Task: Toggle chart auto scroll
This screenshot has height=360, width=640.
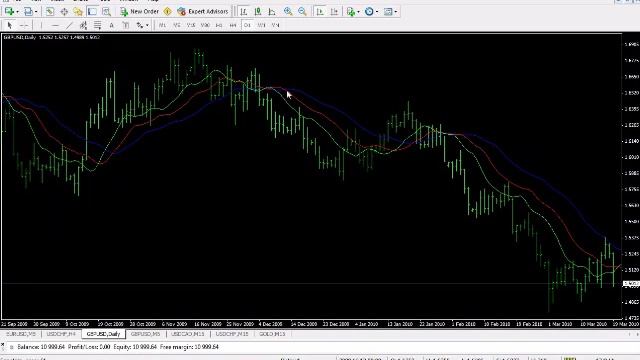Action: (320, 11)
